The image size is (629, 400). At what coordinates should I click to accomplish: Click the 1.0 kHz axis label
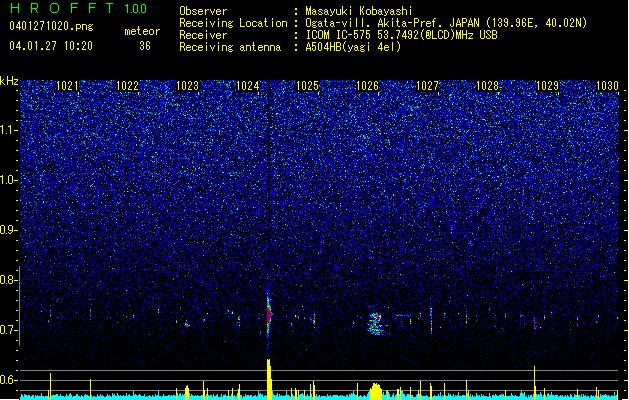click(x=9, y=181)
